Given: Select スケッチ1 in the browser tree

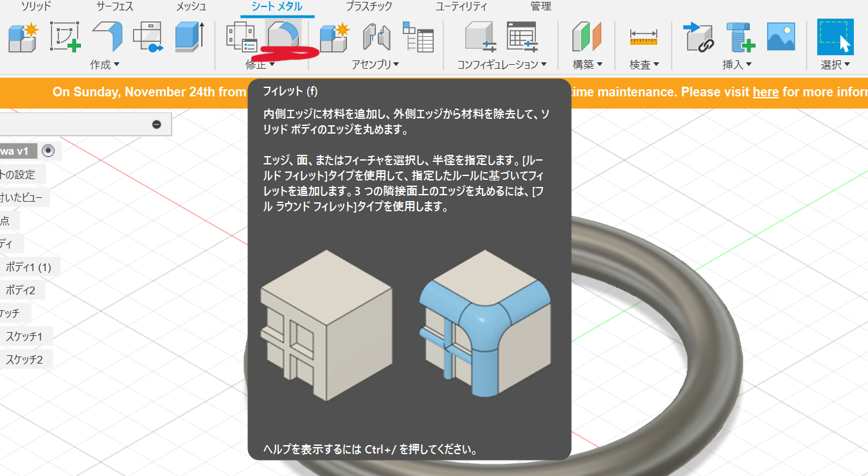Looking at the screenshot, I should click(x=24, y=337).
